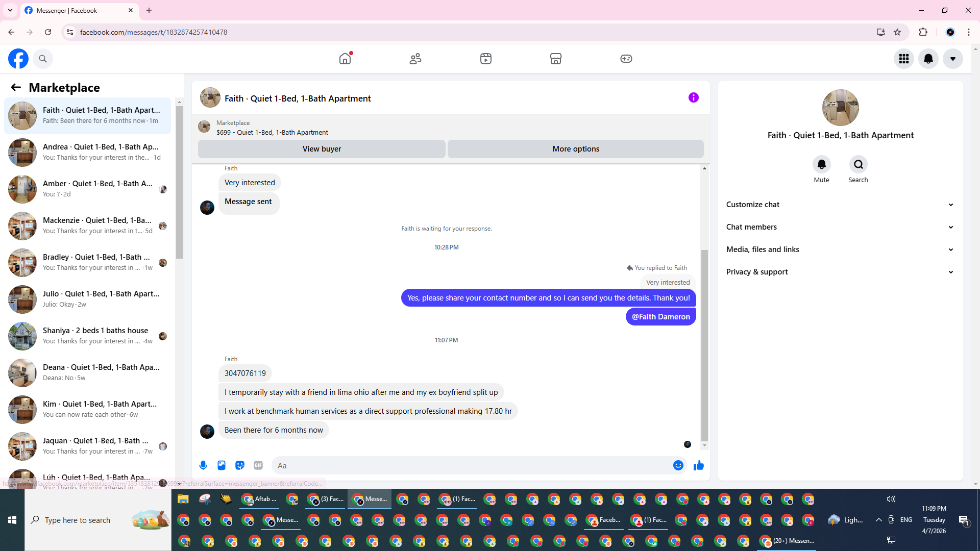Reload the page in browser toolbar
Viewport: 980px width, 551px height.
click(x=48, y=32)
